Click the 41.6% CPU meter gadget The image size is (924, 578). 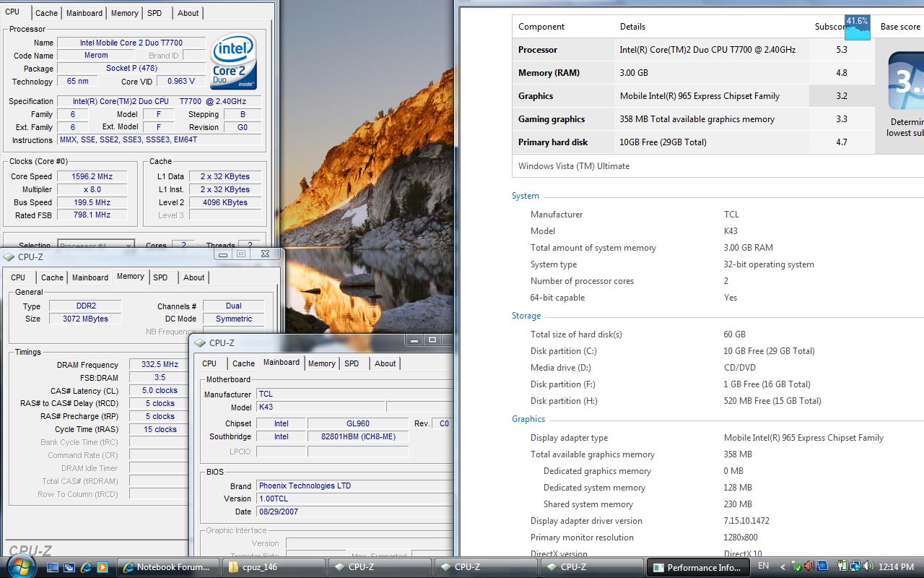[x=858, y=27]
